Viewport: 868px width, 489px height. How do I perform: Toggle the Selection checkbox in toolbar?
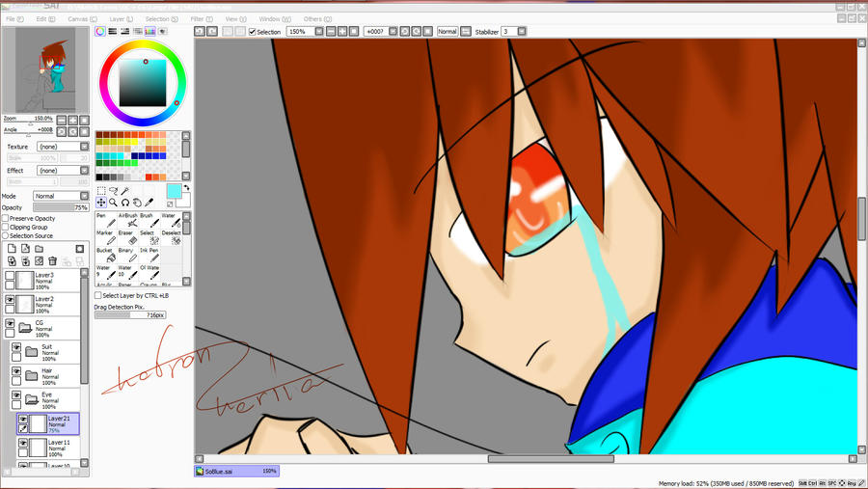(x=253, y=32)
